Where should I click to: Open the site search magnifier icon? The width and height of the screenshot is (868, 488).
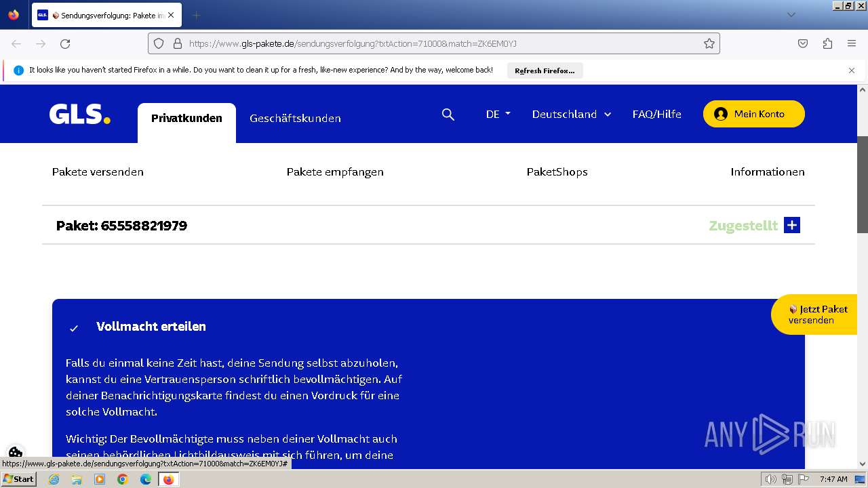tap(448, 115)
